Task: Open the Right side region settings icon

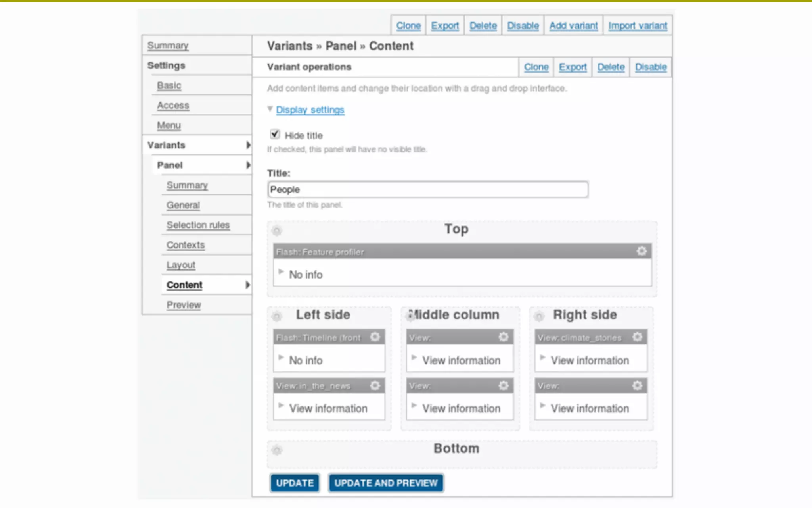Action: tap(539, 316)
